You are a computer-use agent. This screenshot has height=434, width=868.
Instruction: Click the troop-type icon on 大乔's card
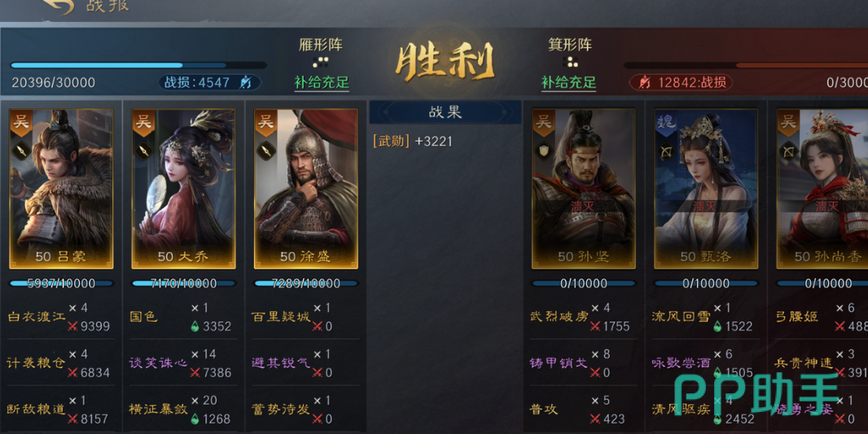(143, 150)
